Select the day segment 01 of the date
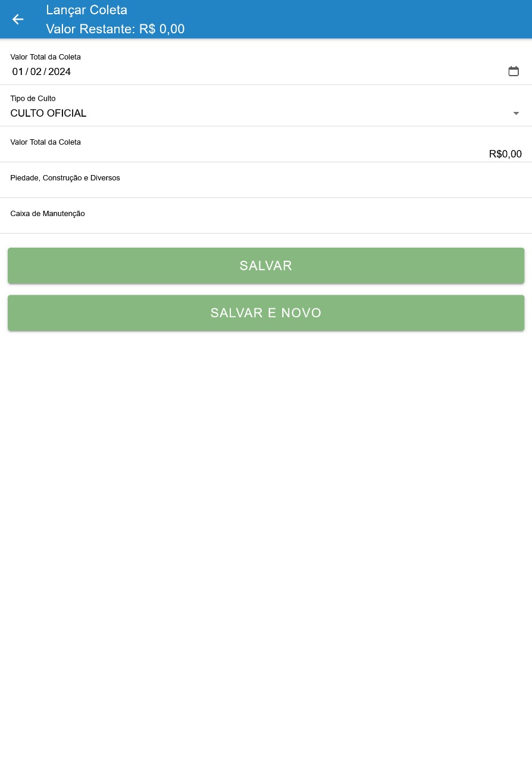The width and height of the screenshot is (532, 762). pos(18,72)
